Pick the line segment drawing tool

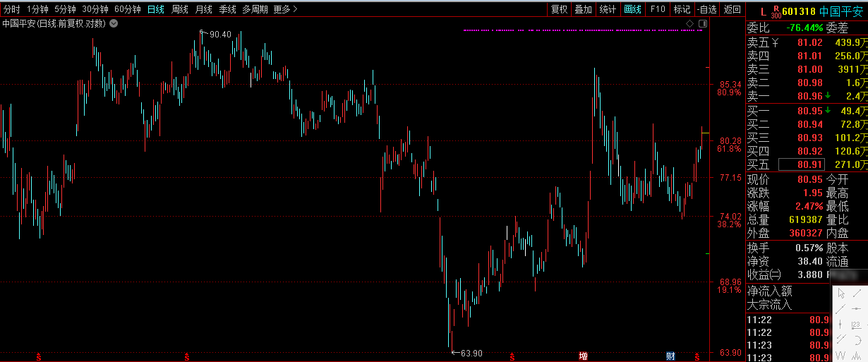tap(857, 294)
